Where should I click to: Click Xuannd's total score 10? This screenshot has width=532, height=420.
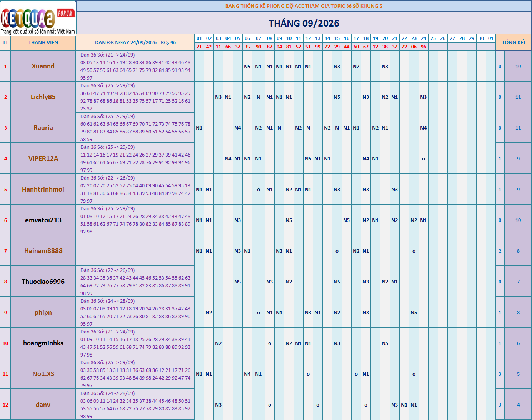coord(518,66)
